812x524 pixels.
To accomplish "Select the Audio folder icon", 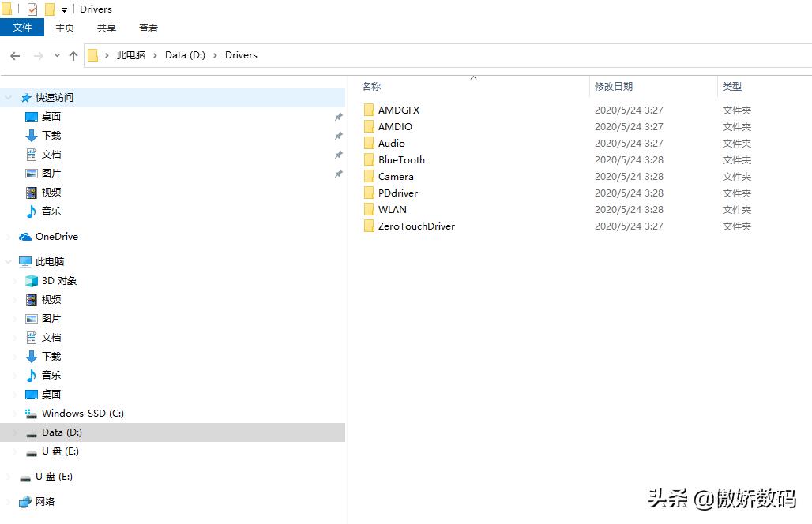I will click(369, 143).
